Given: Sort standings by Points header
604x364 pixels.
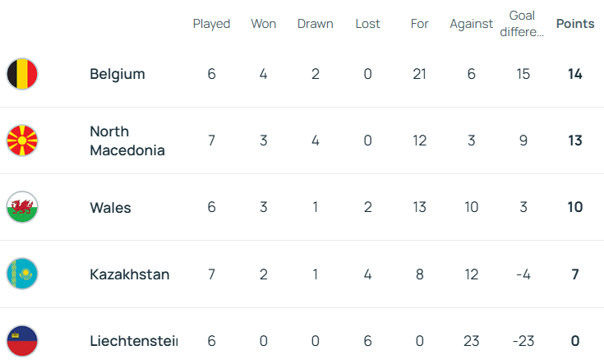Looking at the screenshot, I should (x=575, y=24).
